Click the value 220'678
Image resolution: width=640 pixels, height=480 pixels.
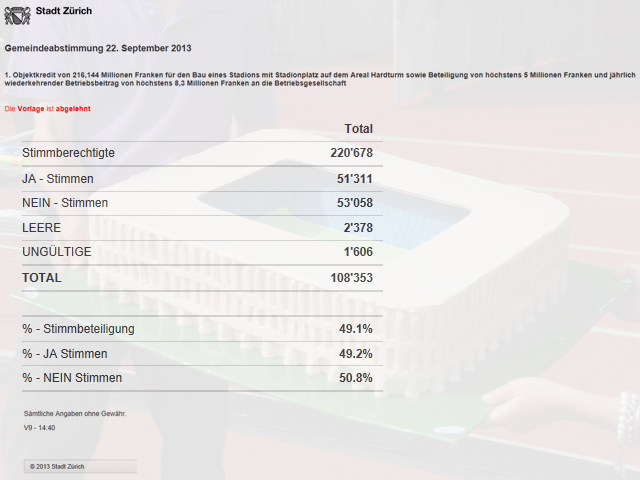(x=351, y=153)
